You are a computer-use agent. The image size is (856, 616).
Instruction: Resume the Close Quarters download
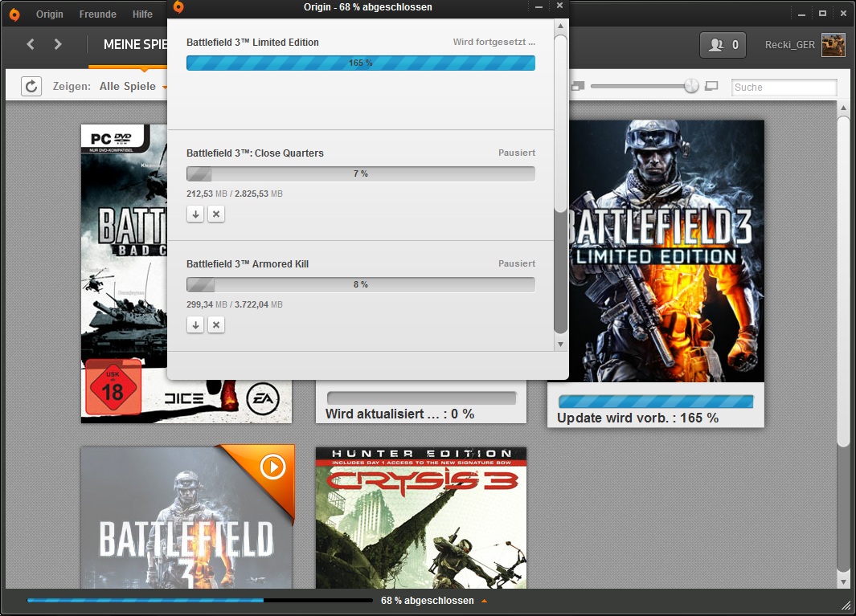pyautogui.click(x=195, y=214)
